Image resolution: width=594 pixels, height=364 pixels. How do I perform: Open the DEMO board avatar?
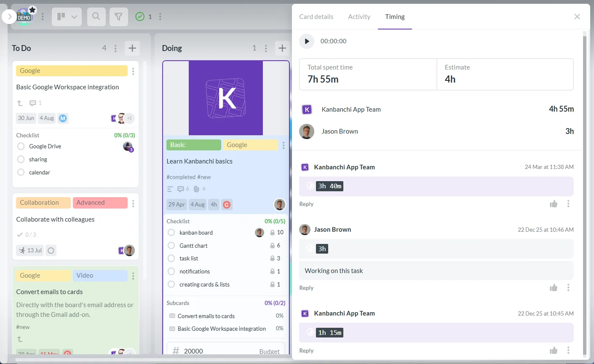coord(24,17)
